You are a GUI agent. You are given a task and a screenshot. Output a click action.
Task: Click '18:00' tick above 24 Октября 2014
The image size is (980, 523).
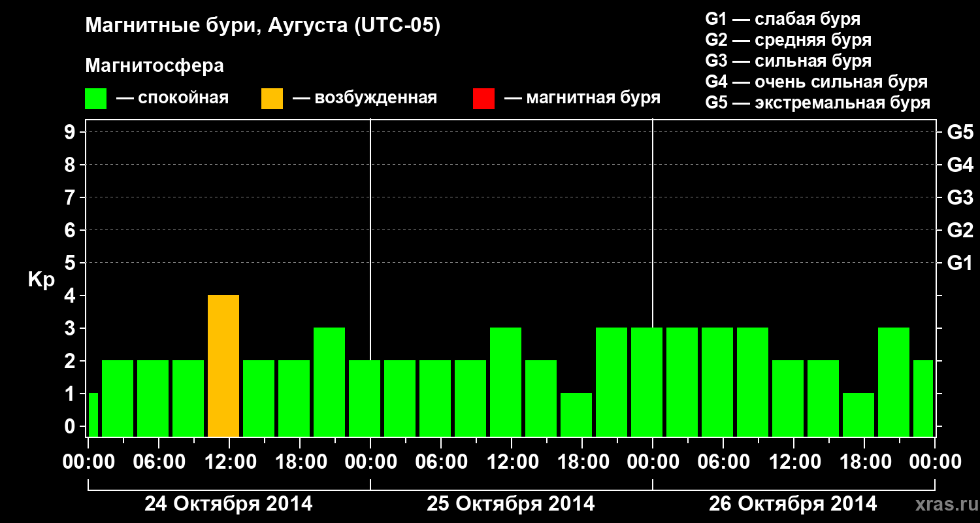point(300,462)
